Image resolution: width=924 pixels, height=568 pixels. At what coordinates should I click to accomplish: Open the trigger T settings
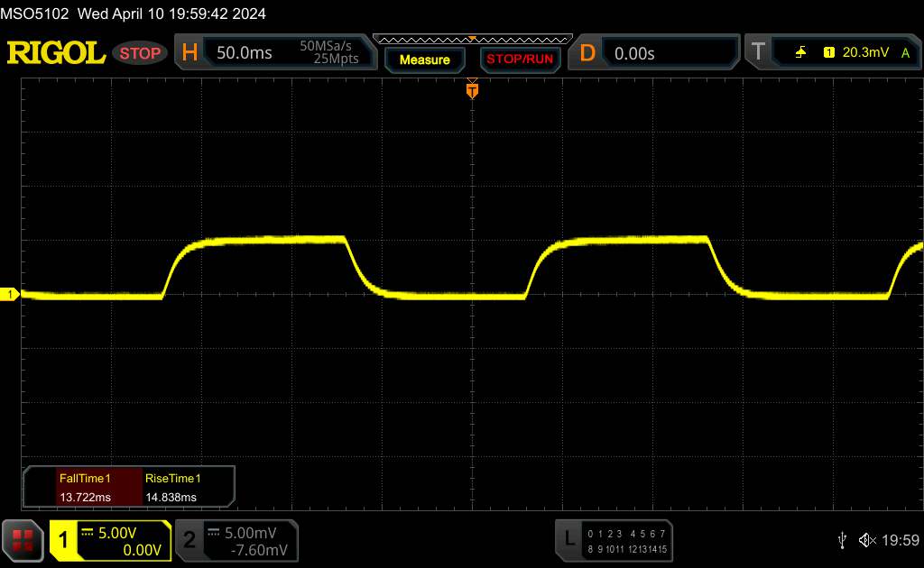758,52
